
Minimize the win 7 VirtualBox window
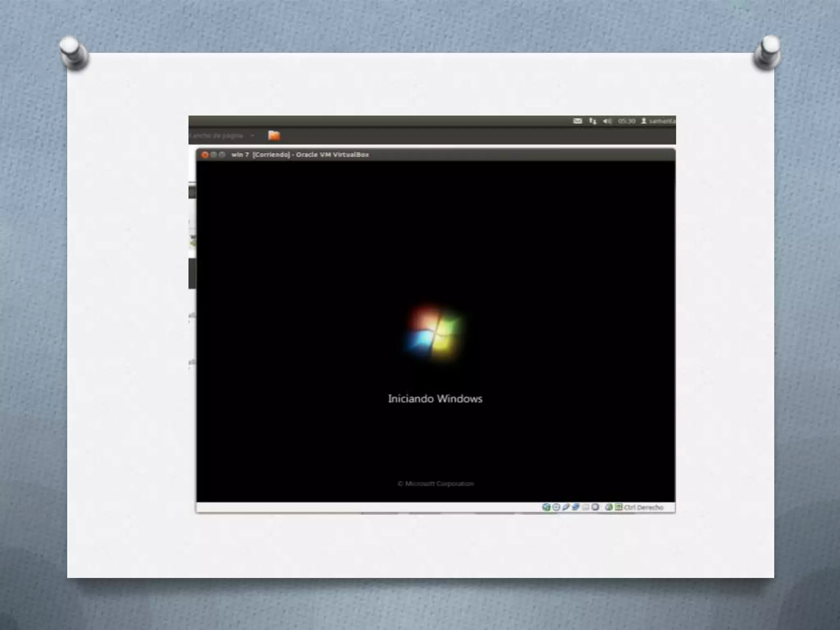point(213,155)
